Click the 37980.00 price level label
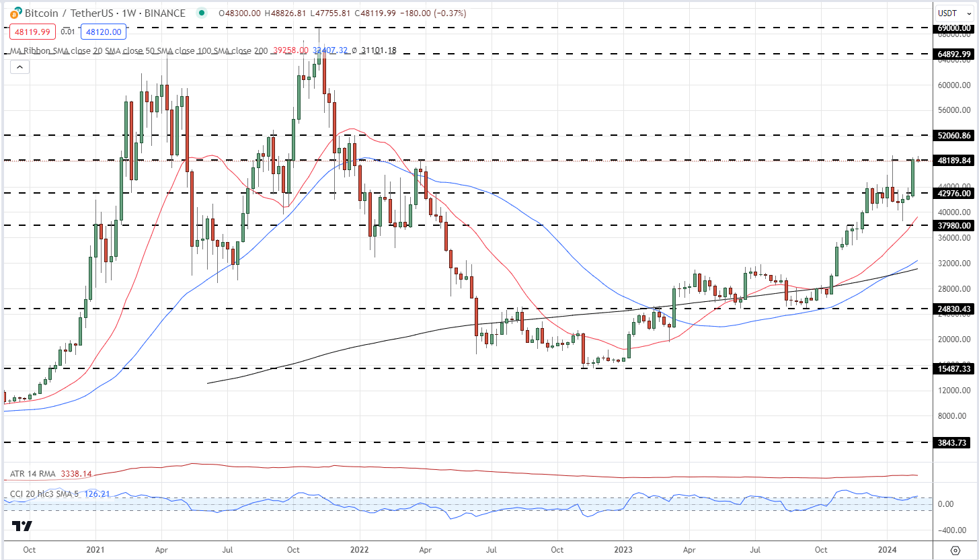The image size is (979, 560). click(x=954, y=225)
